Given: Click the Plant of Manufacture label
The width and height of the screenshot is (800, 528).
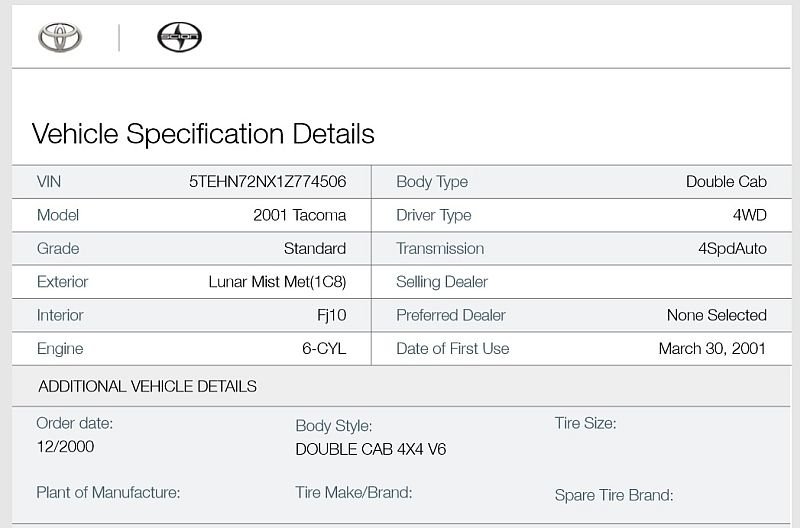Looking at the screenshot, I should [108, 492].
